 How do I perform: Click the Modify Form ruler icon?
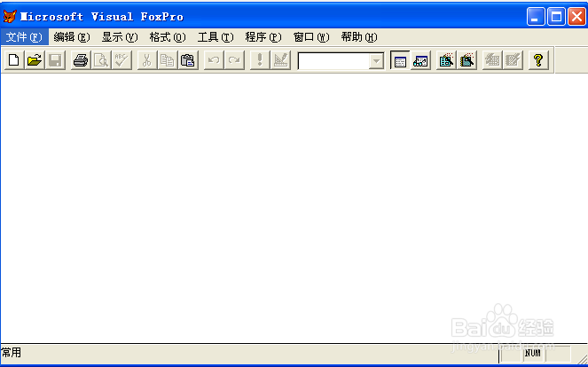280,60
